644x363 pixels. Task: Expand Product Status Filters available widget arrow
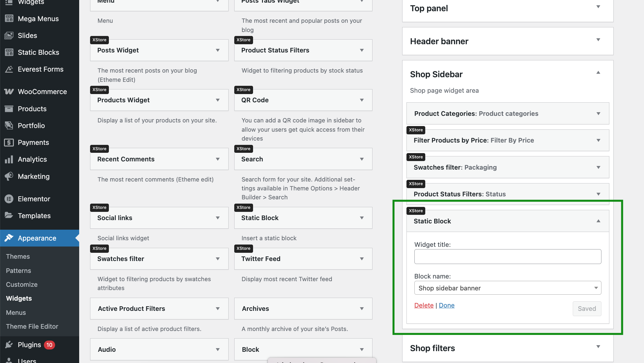pos(362,50)
